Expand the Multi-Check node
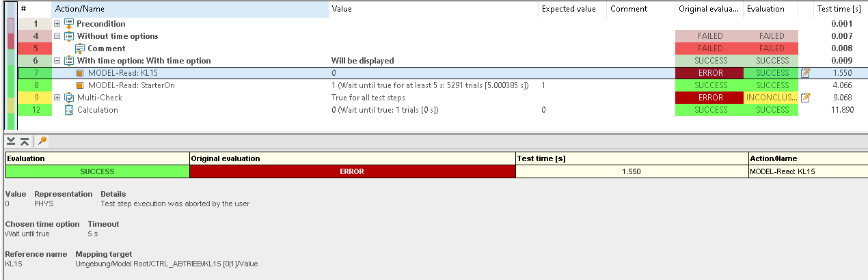This screenshot has height=280, width=868. coord(57,98)
